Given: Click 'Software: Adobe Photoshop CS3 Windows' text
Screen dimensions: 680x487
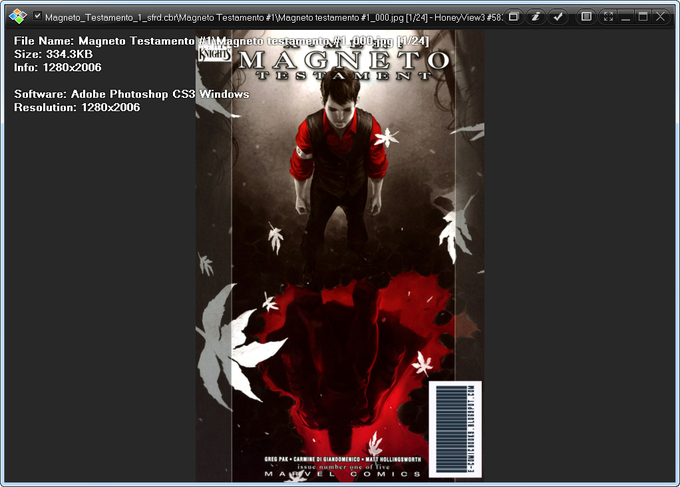Looking at the screenshot, I should click(x=131, y=94).
